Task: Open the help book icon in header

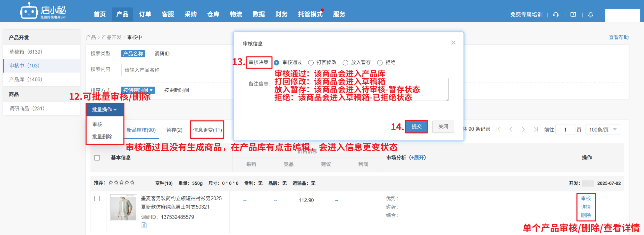Action: point(573,15)
